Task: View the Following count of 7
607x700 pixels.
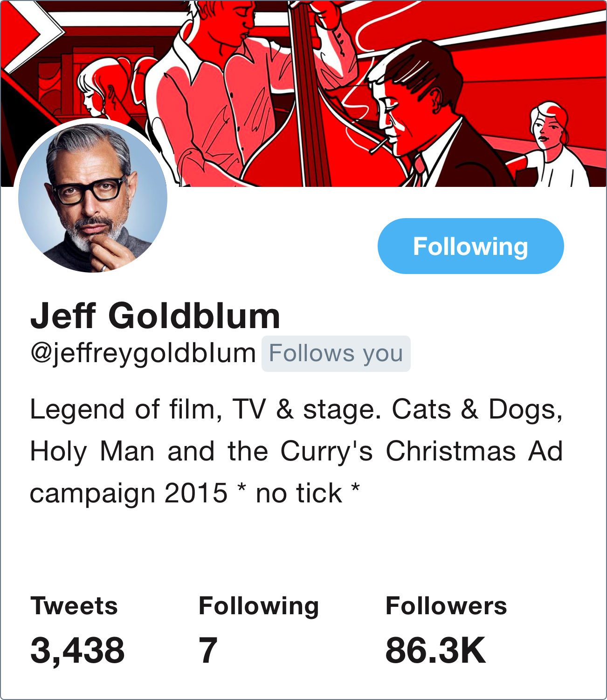Action: [208, 650]
